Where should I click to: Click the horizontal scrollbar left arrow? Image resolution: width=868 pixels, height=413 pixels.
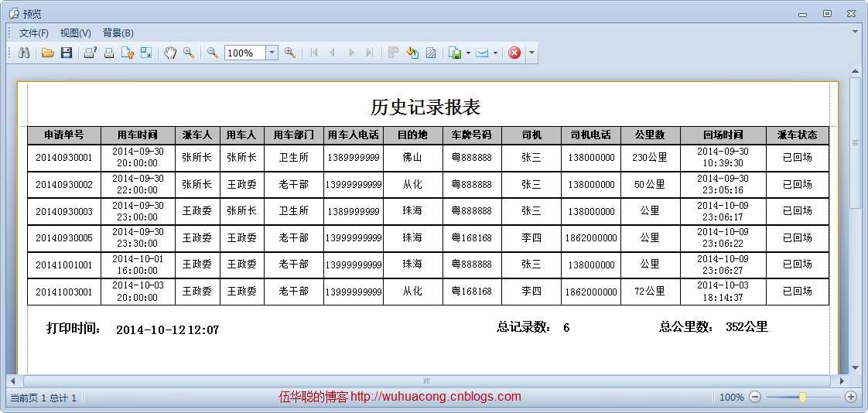click(x=13, y=381)
